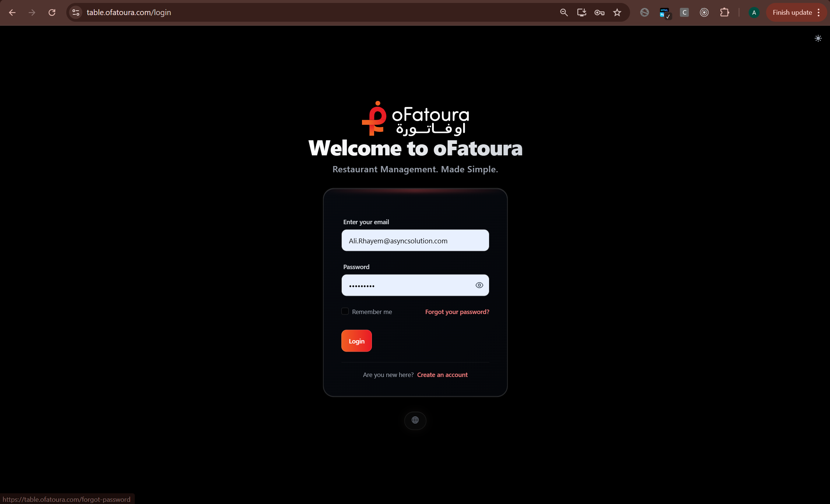
Task: Open the password manager key icon
Action: tap(599, 12)
